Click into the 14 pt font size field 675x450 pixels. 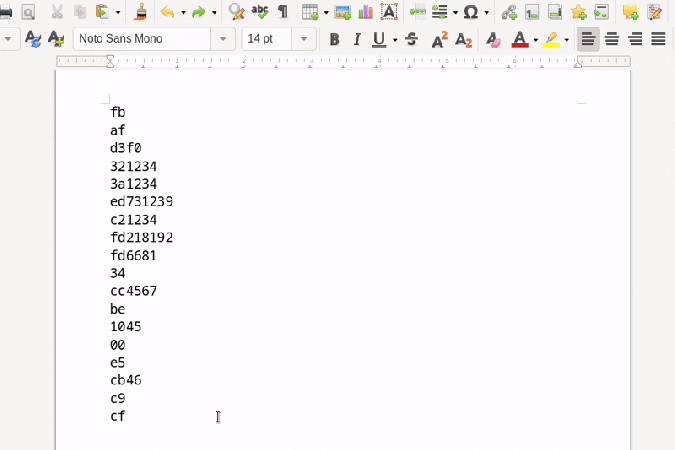click(x=267, y=39)
